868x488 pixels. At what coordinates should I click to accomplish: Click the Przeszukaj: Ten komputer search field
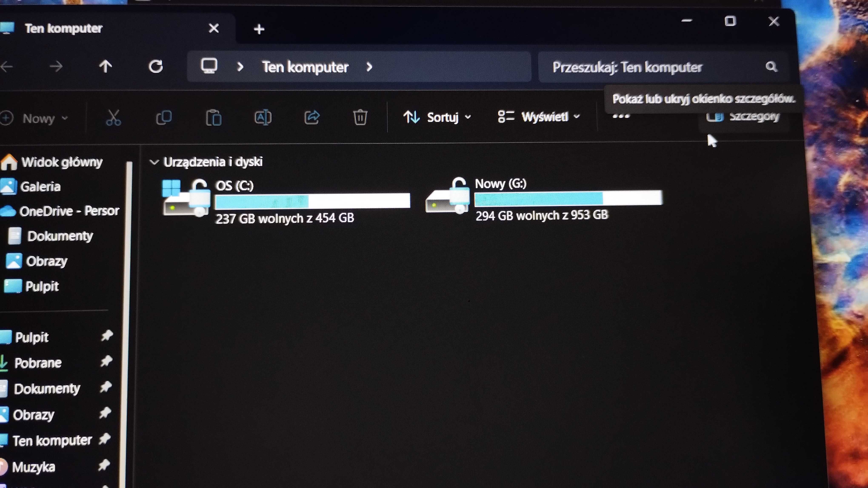(664, 67)
